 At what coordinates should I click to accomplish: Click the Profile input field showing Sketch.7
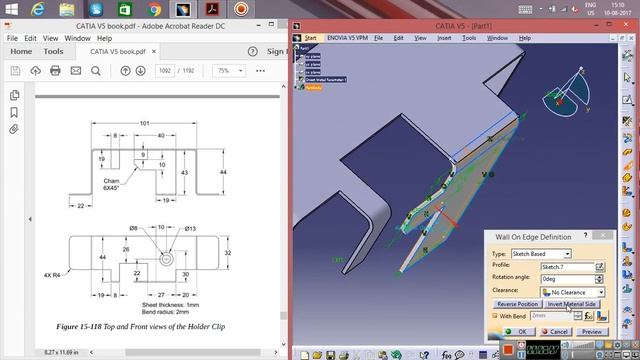(567, 267)
